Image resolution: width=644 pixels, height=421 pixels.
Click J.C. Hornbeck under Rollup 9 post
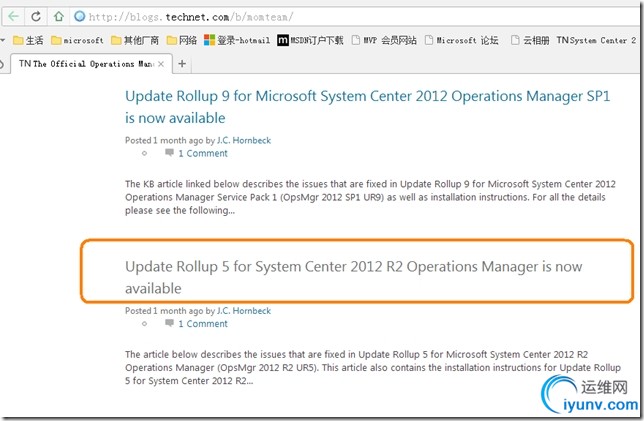pos(244,140)
